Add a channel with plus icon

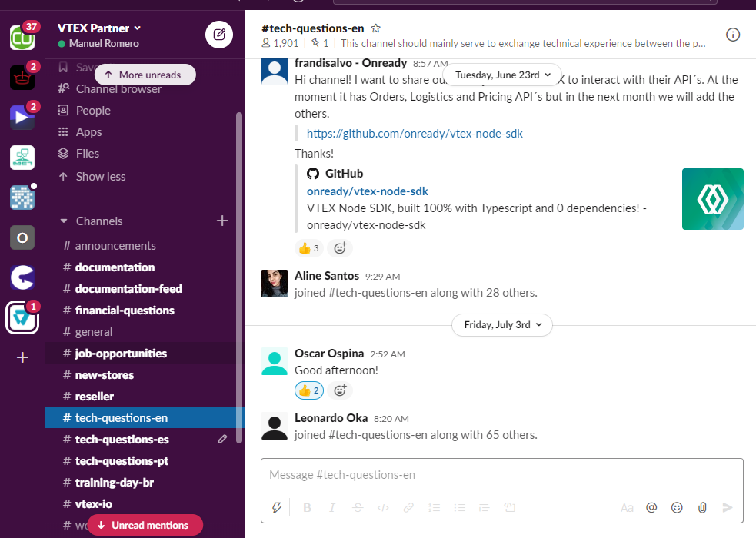[x=221, y=221]
